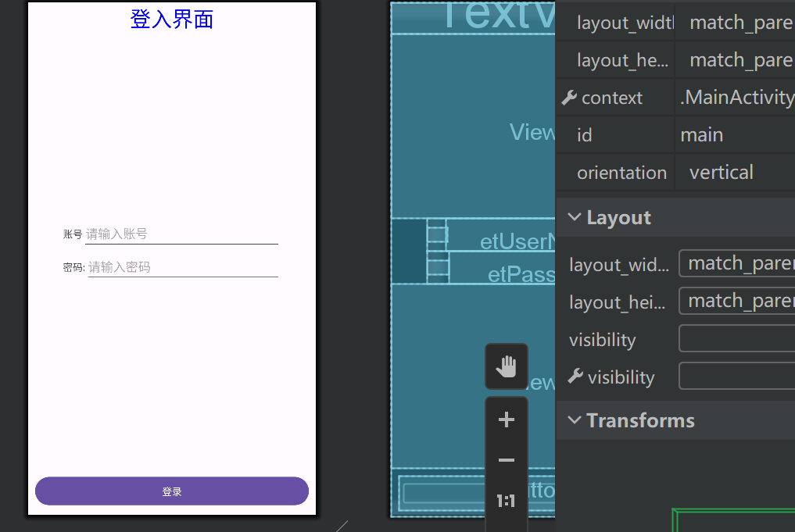Click the 请输入账号 account field
The height and width of the screenshot is (532, 795).
181,234
